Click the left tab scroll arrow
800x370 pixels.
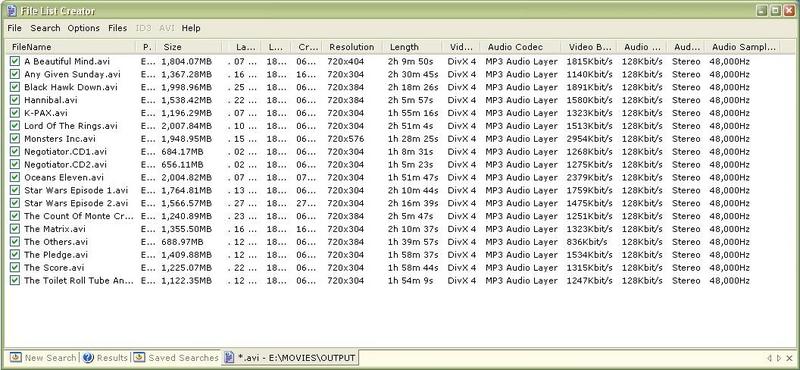point(769,358)
